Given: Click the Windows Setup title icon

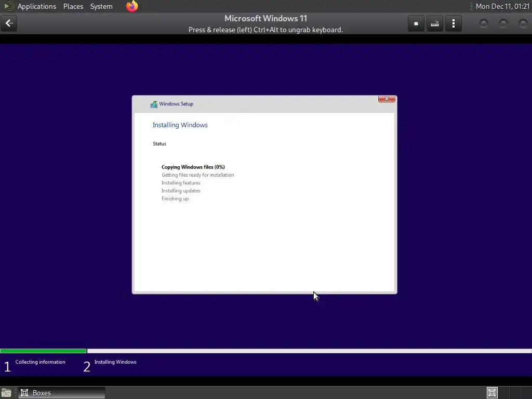Looking at the screenshot, I should coord(154,104).
